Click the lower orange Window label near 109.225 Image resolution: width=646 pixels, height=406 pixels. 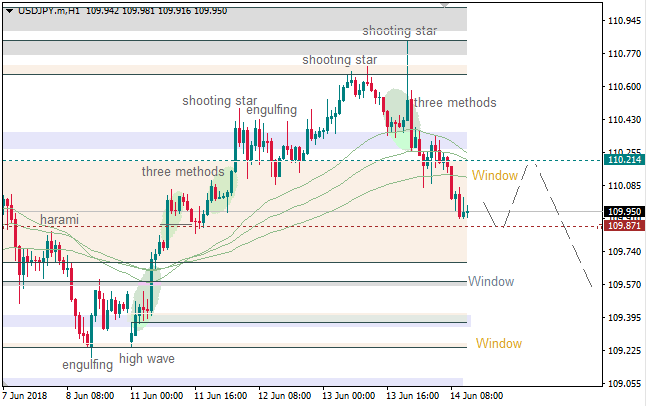pos(498,344)
